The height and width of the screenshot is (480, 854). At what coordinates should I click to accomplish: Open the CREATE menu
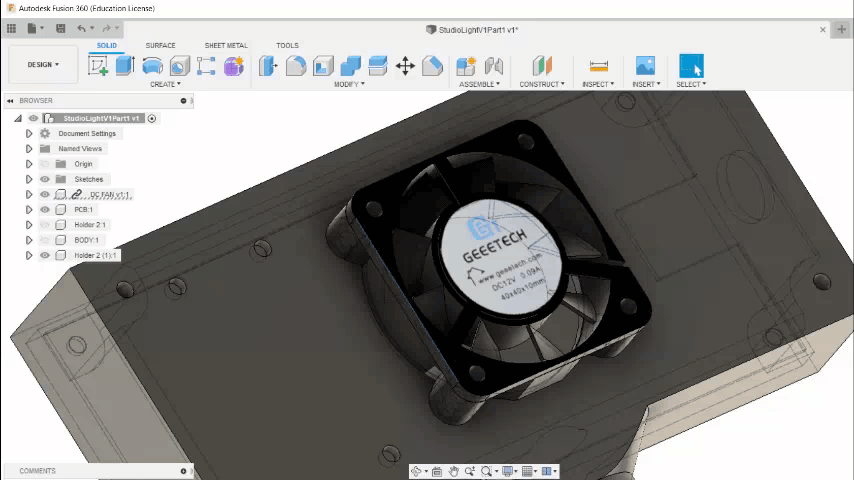(x=165, y=84)
